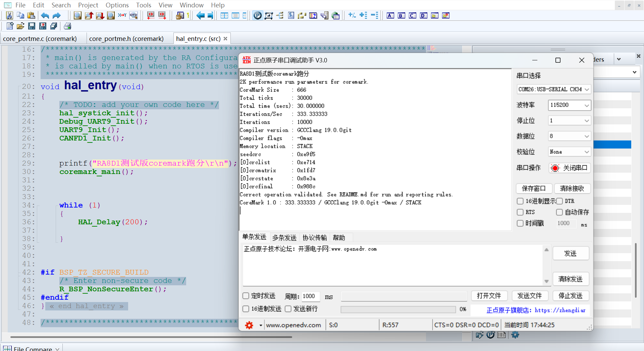Click the Save floppy disk icon
This screenshot has height=351, width=644.
[x=32, y=26]
